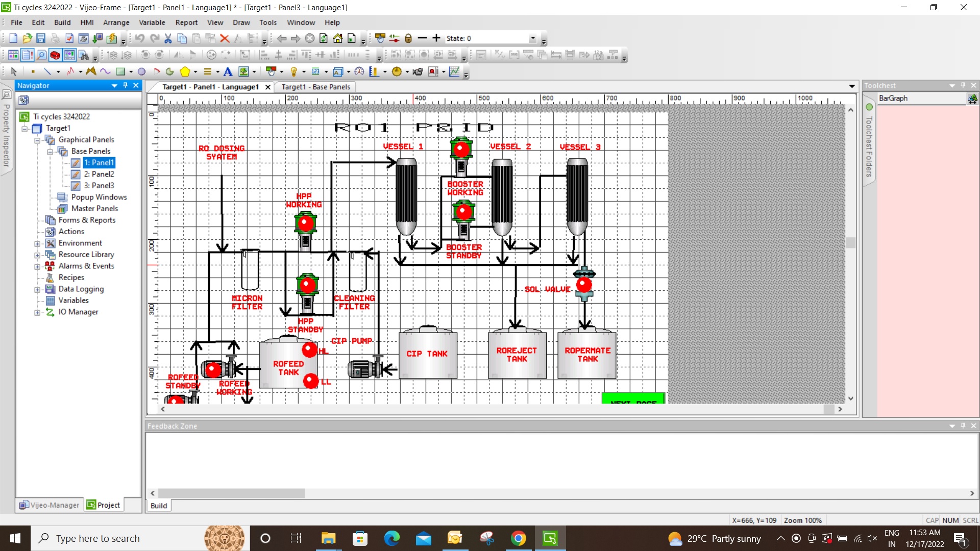Select the Ellipse drawing tool
Viewport: 980px width, 551px height.
[x=142, y=72]
